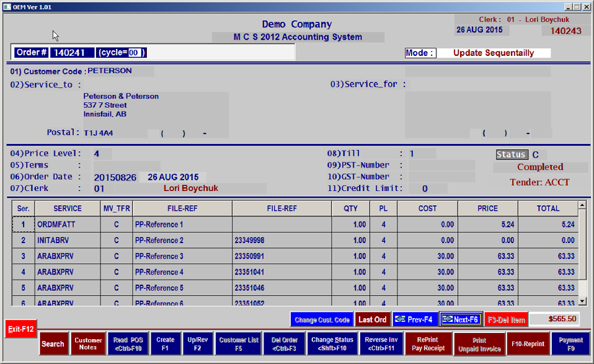Click the Prev-F4 navigation button

[414, 319]
